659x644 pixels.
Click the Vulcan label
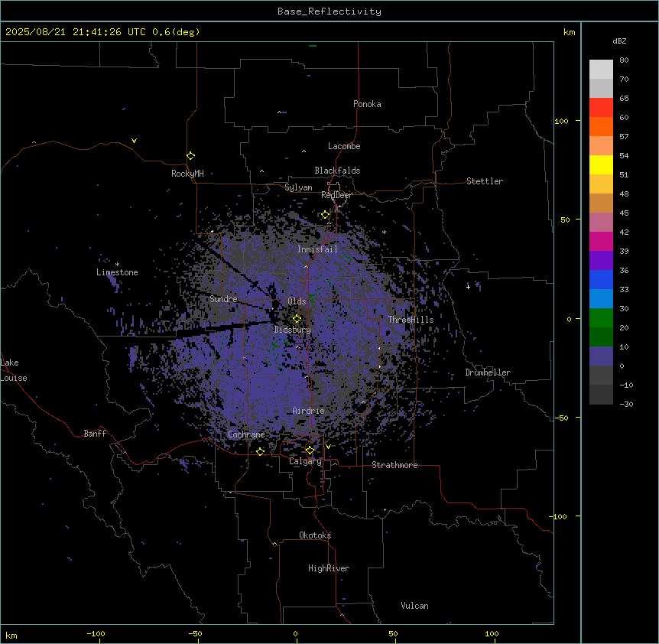coord(414,606)
